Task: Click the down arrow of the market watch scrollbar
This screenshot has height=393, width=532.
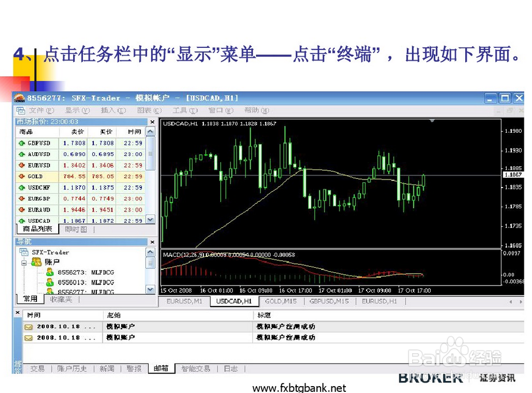Action: 150,220
